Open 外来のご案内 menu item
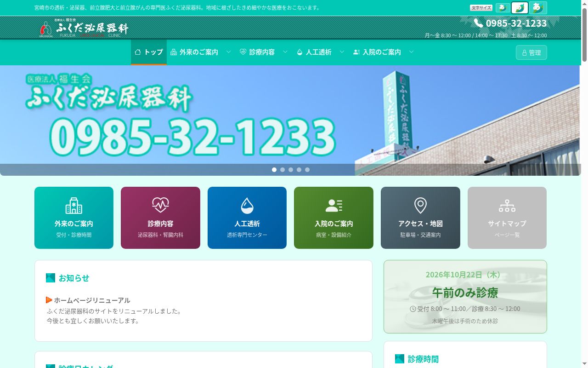This screenshot has width=588, height=368. 194,52
